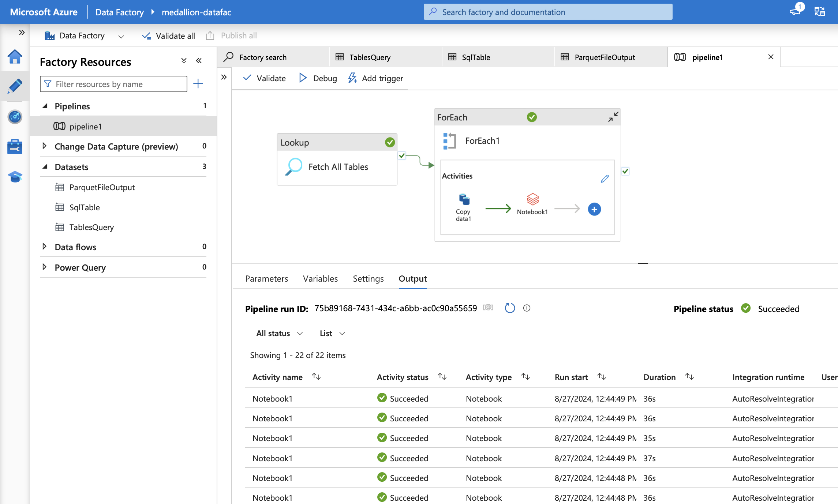Open the Manage toolbox icon in sidebar
Screen dimensions: 838x504
click(15, 147)
